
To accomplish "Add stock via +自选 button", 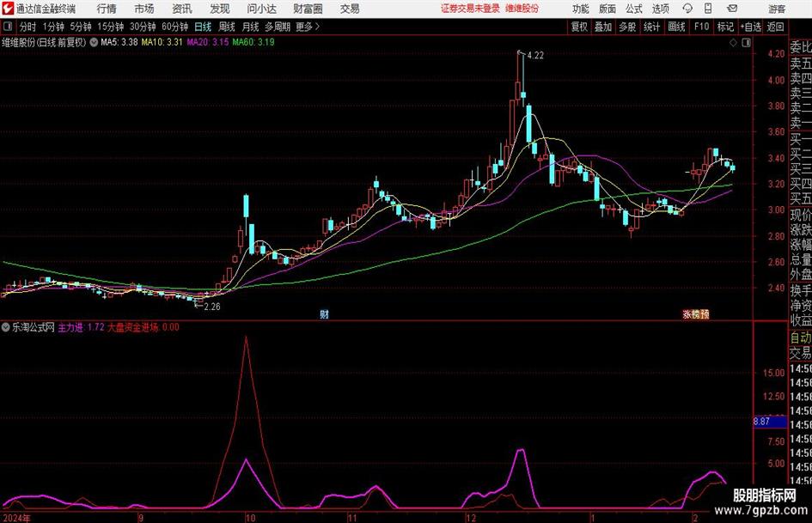I will click(750, 27).
